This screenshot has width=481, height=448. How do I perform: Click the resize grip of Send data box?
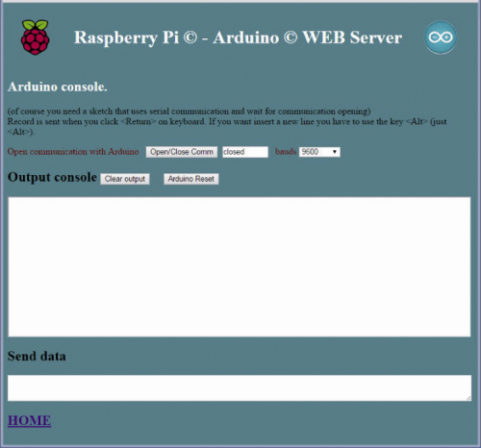point(468,398)
